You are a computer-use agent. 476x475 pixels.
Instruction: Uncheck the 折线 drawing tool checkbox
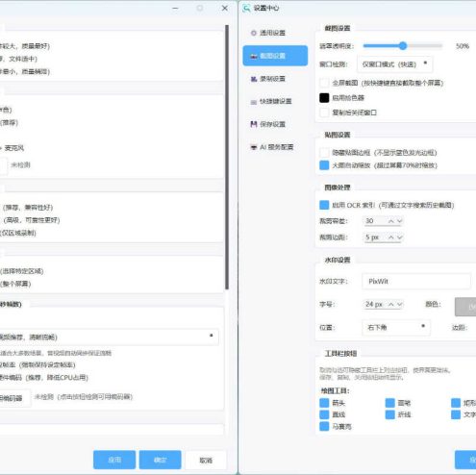point(389,414)
